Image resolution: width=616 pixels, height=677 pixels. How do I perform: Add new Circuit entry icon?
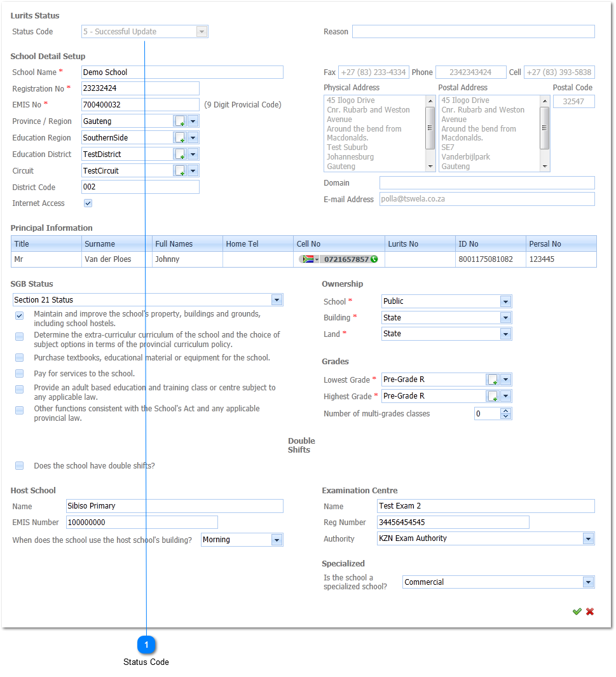tap(180, 170)
